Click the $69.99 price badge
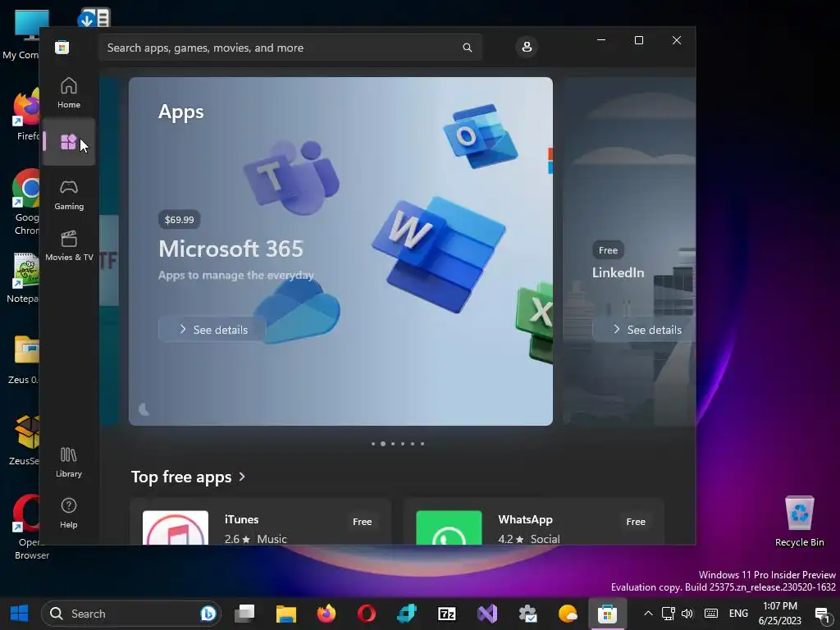This screenshot has width=840, height=630. pos(180,220)
